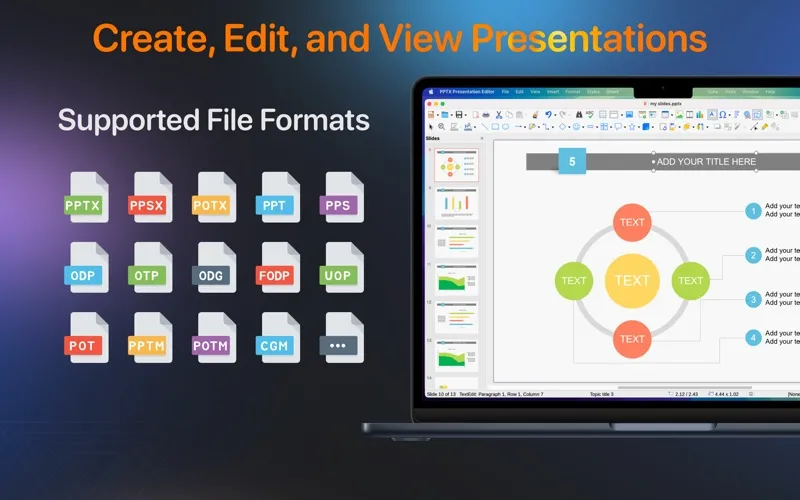800x500 pixels.
Task: Click the Fontwork F icon
Action: [x=737, y=115]
